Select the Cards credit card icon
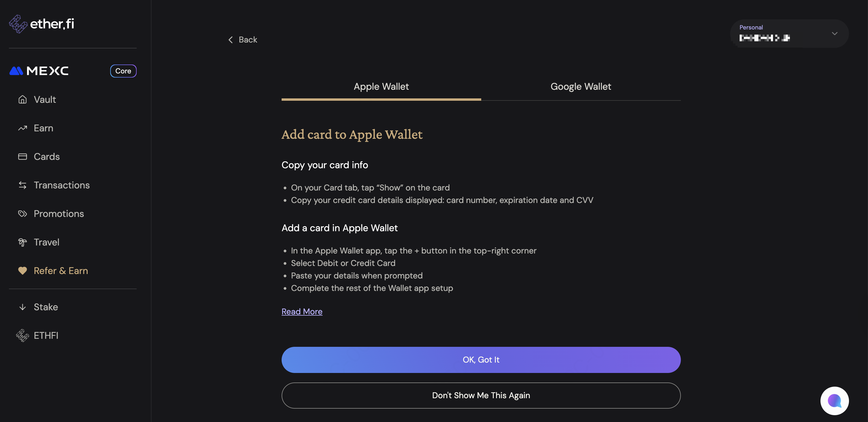The width and height of the screenshot is (868, 422). [x=23, y=157]
